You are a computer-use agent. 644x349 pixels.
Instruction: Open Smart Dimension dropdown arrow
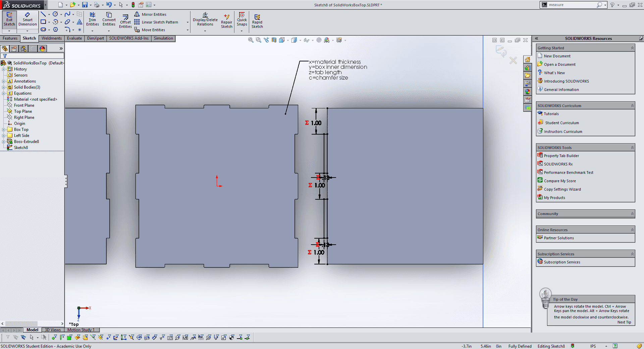[x=28, y=31]
